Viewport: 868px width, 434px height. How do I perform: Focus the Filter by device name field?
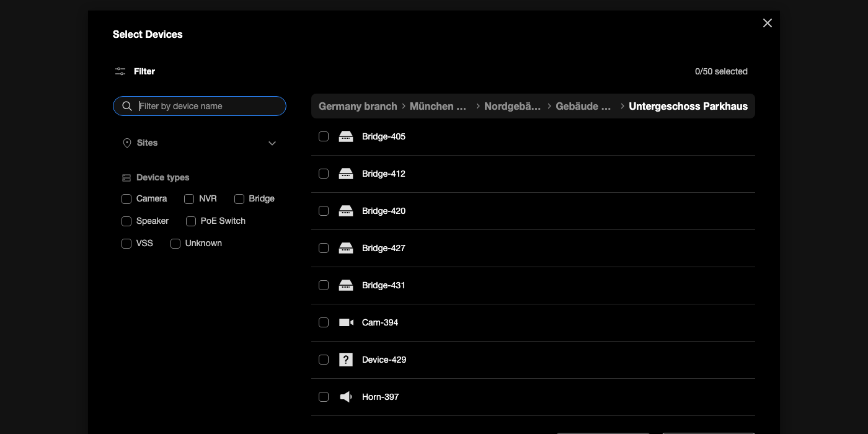pyautogui.click(x=200, y=106)
